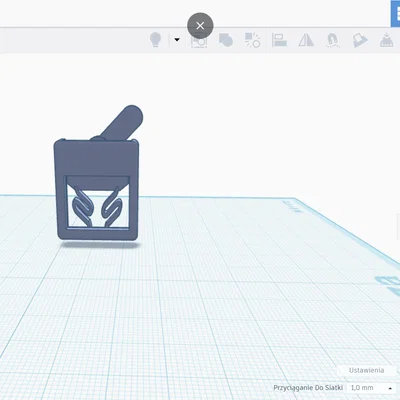Screen dimensions: 400x400
Task: Select the Align tool icon
Action: (x=279, y=40)
